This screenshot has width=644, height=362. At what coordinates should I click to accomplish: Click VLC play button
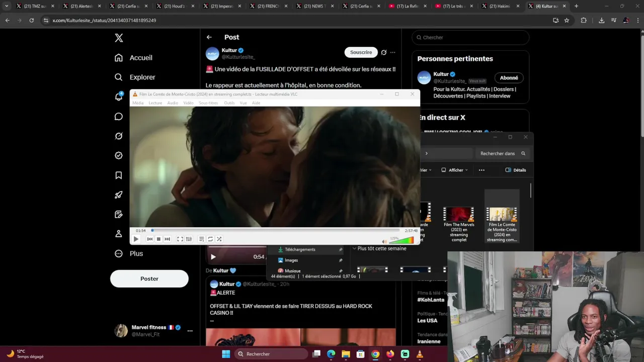click(136, 239)
